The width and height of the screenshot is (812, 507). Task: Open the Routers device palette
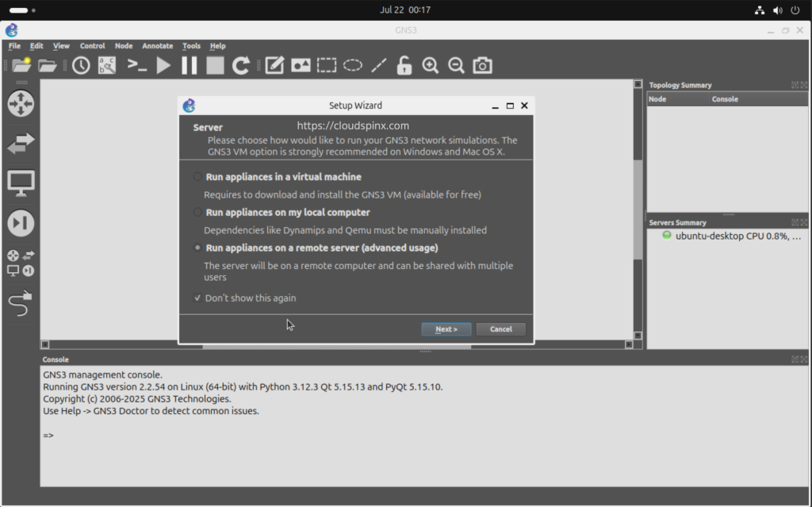click(21, 103)
